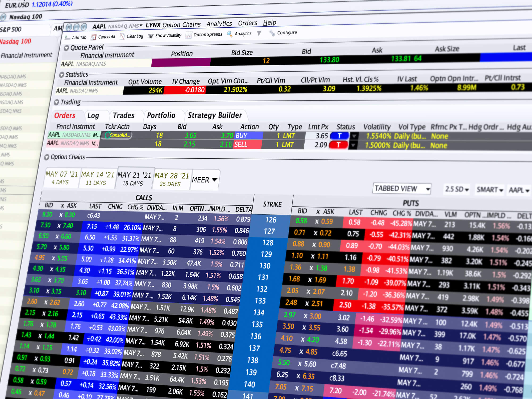Switch to the Portfolio tab
This screenshot has height=399, width=532.
pos(161,115)
